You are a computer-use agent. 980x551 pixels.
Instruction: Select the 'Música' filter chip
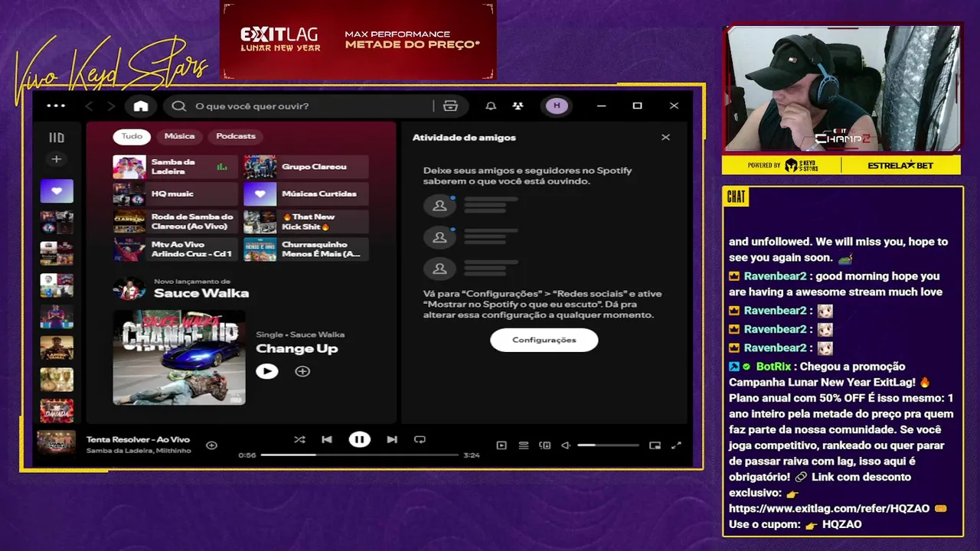coord(179,136)
